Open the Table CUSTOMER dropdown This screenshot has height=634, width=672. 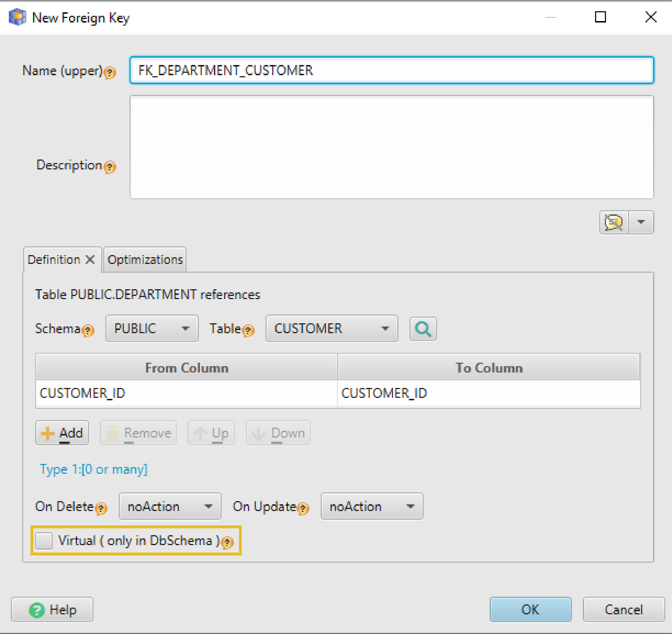[x=331, y=329]
